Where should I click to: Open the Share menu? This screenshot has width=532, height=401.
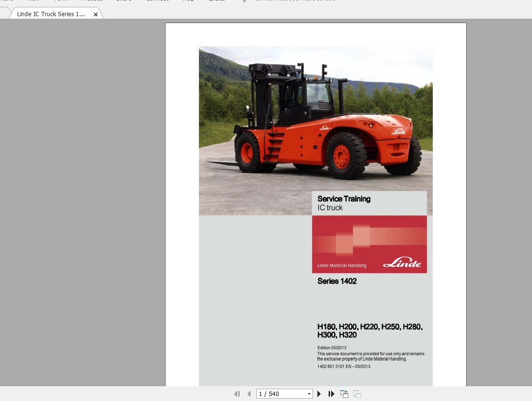coord(124,1)
